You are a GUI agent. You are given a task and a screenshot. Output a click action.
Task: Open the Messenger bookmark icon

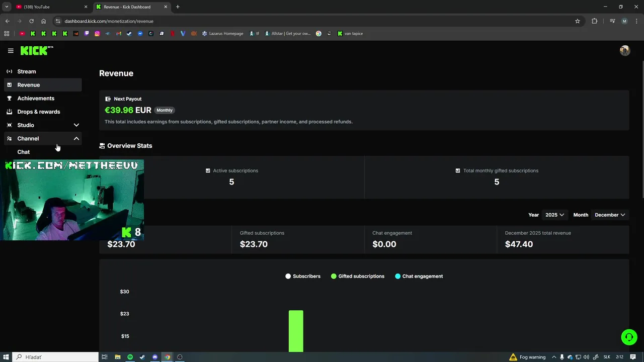tap(140, 34)
